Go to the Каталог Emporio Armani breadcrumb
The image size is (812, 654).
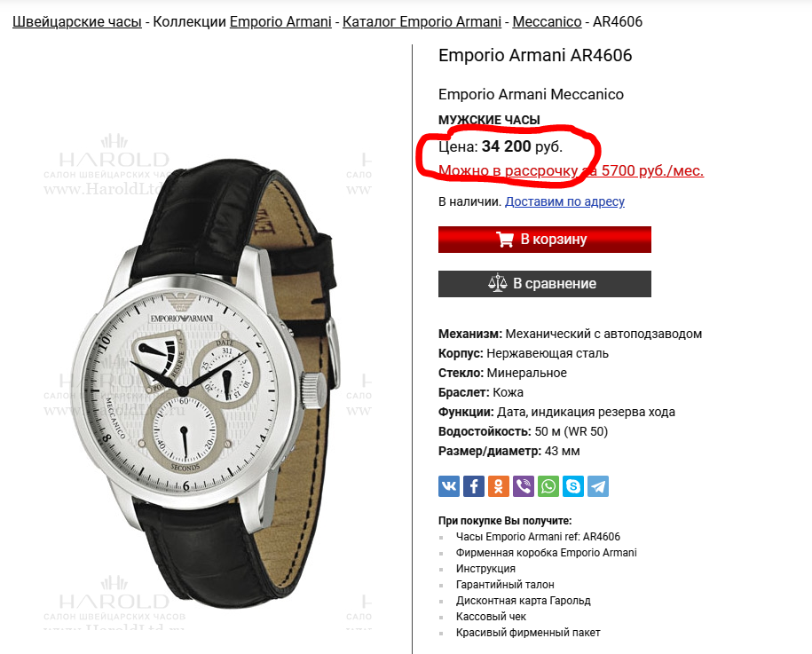pyautogui.click(x=422, y=22)
